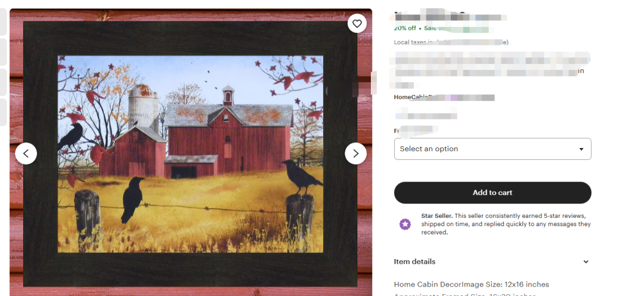
Task: Click the purple Star Seller badge icon
Action: [x=405, y=224]
